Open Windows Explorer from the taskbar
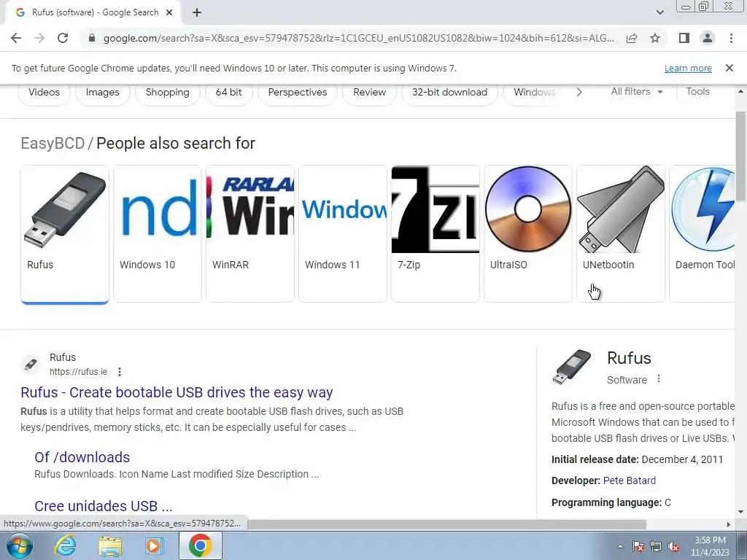This screenshot has width=747, height=560. pos(110,545)
